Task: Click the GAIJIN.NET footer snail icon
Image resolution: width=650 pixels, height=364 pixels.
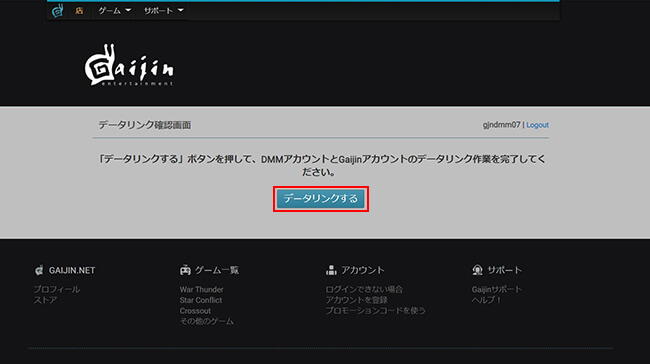Action: (39, 270)
